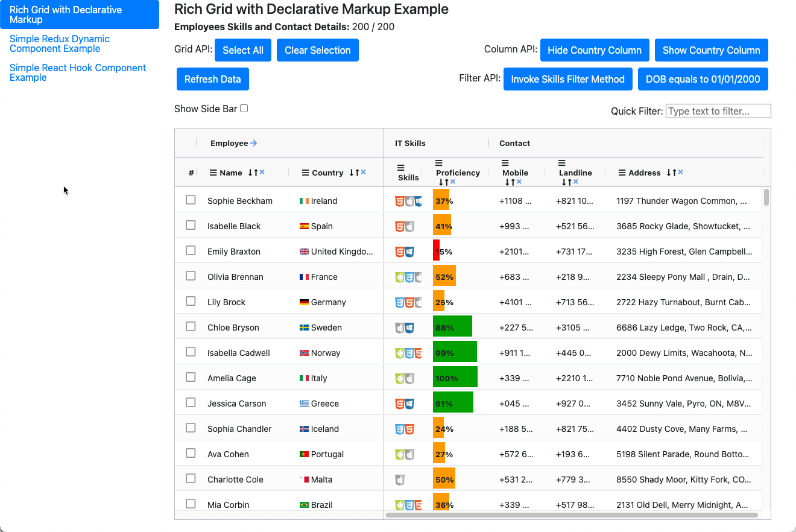Click the Hide Country Column button

pyautogui.click(x=595, y=50)
